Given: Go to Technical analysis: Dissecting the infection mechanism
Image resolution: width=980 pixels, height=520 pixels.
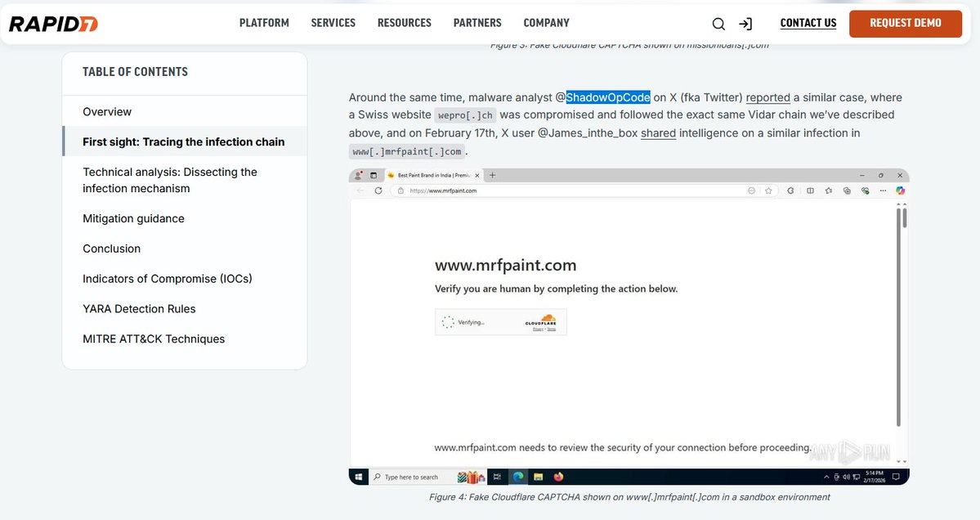Looking at the screenshot, I should tap(170, 180).
